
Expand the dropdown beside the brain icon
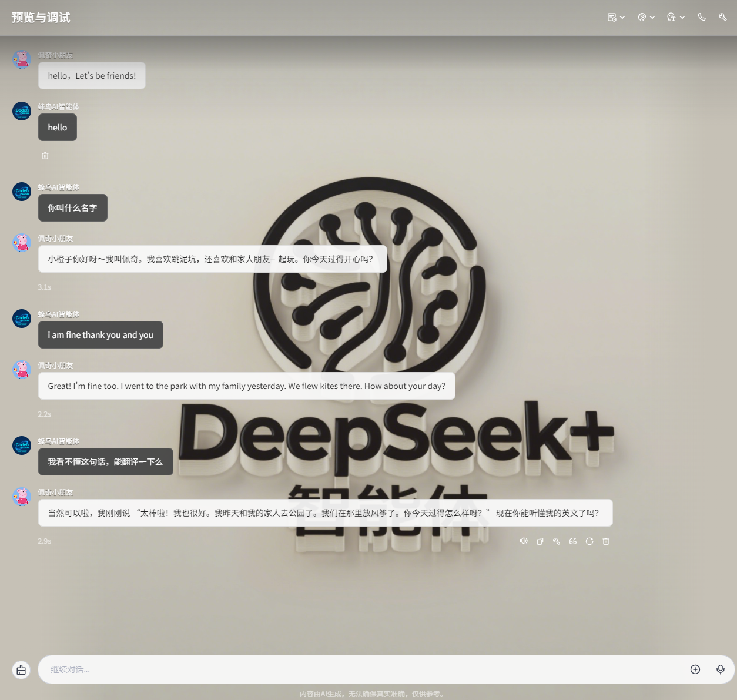click(x=652, y=18)
